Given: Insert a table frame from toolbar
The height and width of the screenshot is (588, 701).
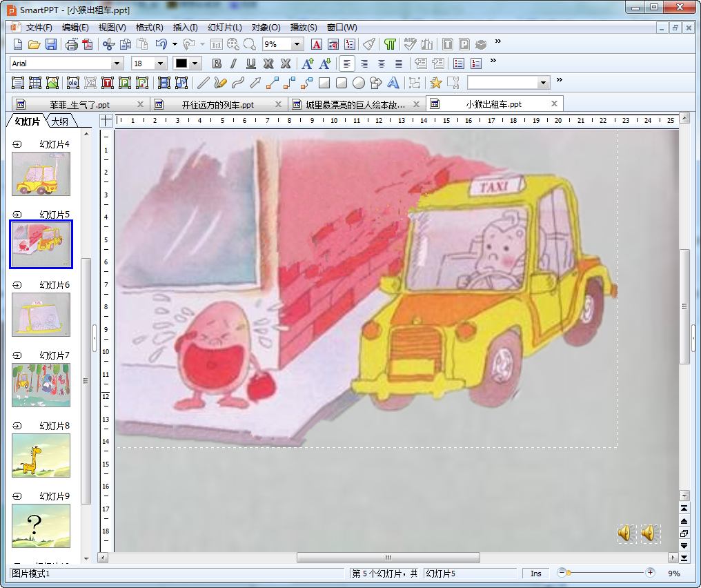Looking at the screenshot, I should pyautogui.click(x=35, y=83).
